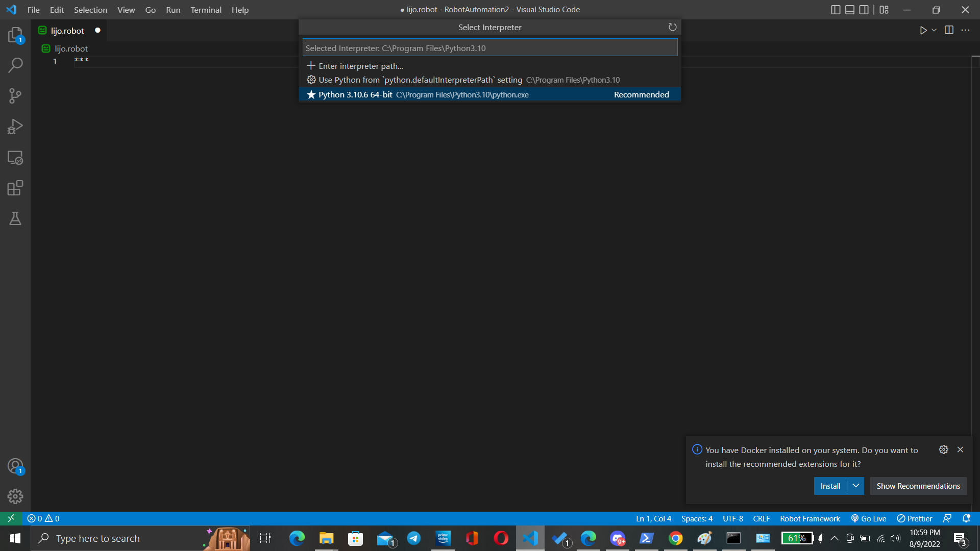
Task: Expand the run options chevron
Action: (933, 30)
